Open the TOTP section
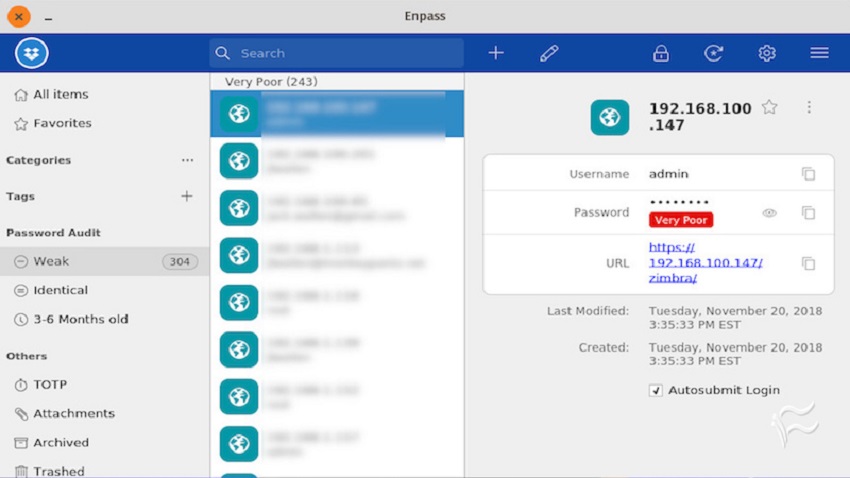Image resolution: width=850 pixels, height=478 pixels. point(105,385)
